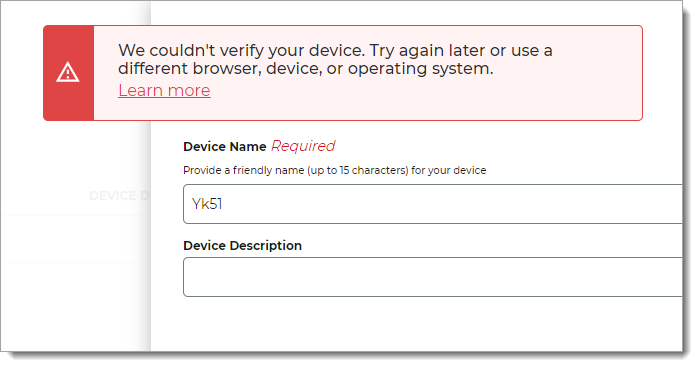The width and height of the screenshot is (698, 367).
Task: Click the "up to 15 characters" hint
Action: click(x=357, y=171)
